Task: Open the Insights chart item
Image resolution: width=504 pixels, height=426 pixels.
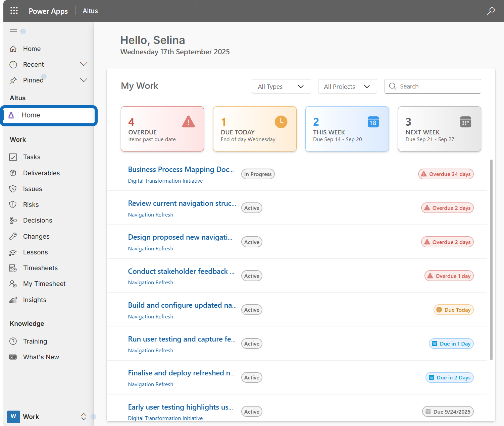Action: [35, 300]
